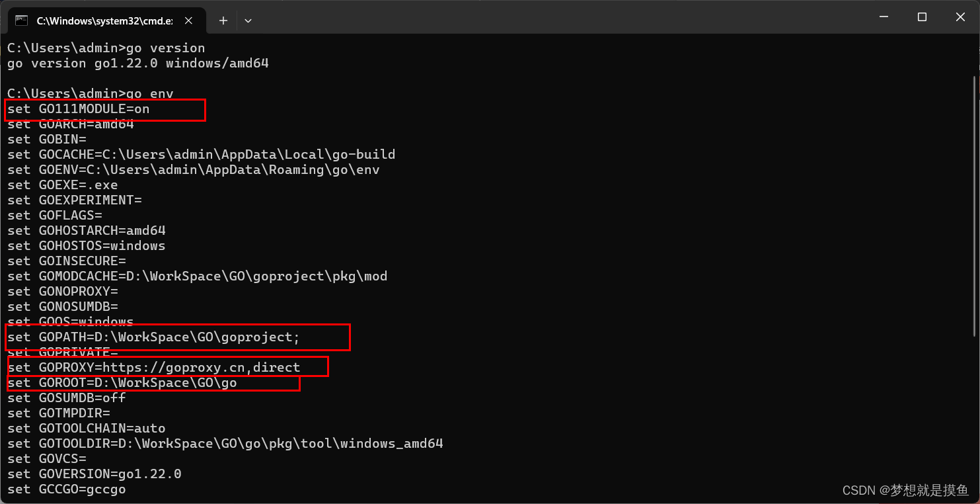980x504 pixels.
Task: Close the cmd.exe tab
Action: click(188, 21)
